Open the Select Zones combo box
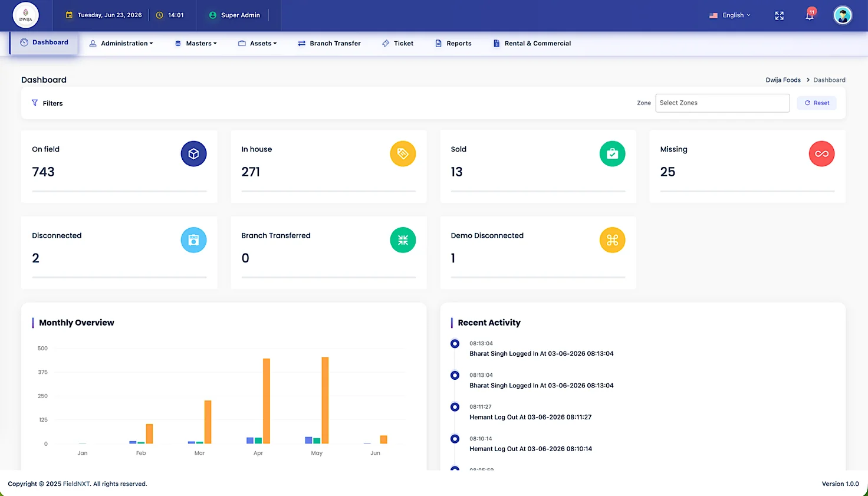The width and height of the screenshot is (868, 496). tap(722, 103)
